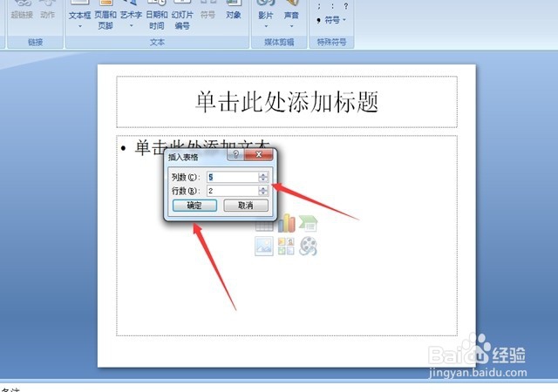Expand the 文本框 dropdown arrow

coord(79,26)
